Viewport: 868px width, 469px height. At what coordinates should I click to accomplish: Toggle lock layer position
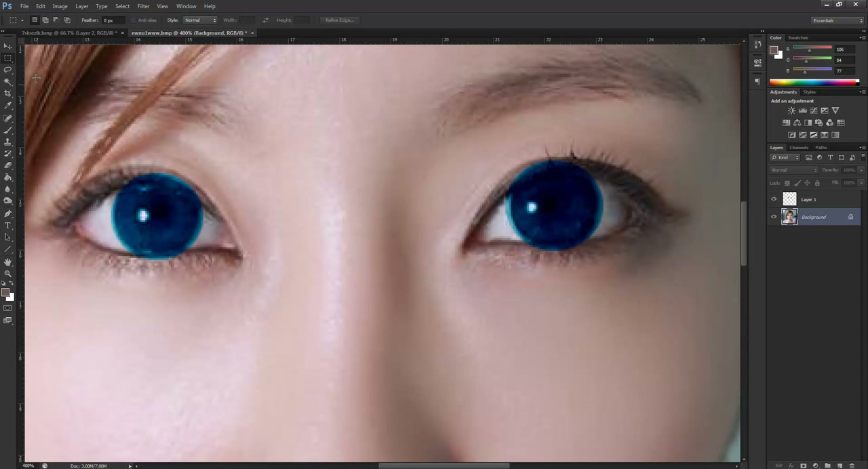point(807,183)
